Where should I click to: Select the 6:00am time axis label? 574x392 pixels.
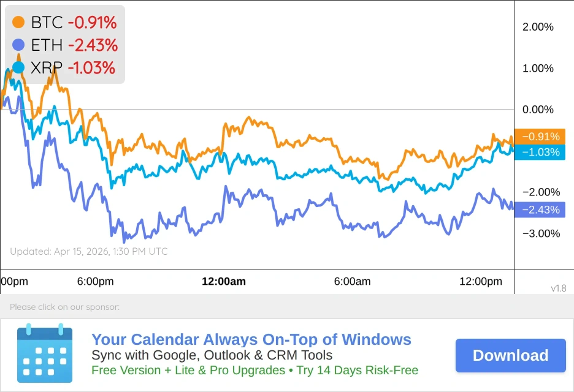coord(352,282)
